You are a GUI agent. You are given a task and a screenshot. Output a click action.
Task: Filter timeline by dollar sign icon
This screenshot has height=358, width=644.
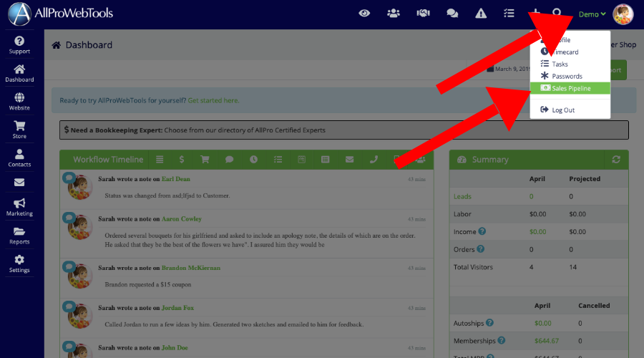click(182, 160)
